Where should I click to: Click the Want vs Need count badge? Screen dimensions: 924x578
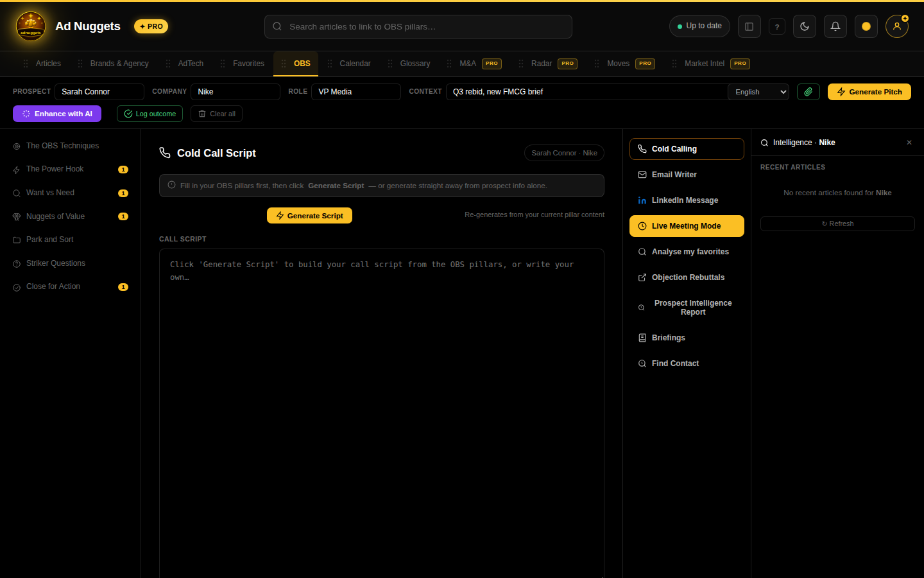tap(123, 193)
